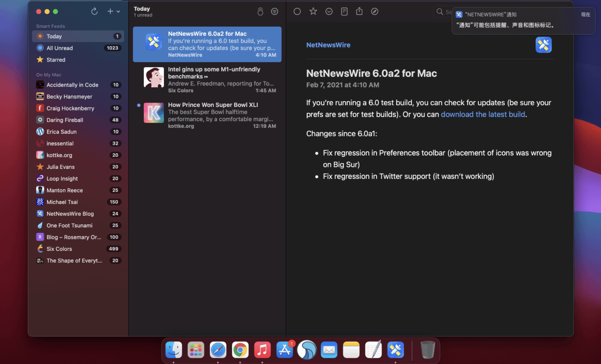This screenshot has height=364, width=601.
Task: Open the download the latest build link
Action: tap(483, 115)
